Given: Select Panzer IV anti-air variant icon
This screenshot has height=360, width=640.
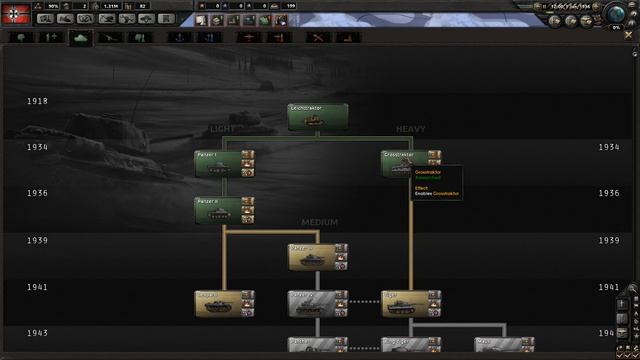Looking at the screenshot, I should click(x=341, y=313).
